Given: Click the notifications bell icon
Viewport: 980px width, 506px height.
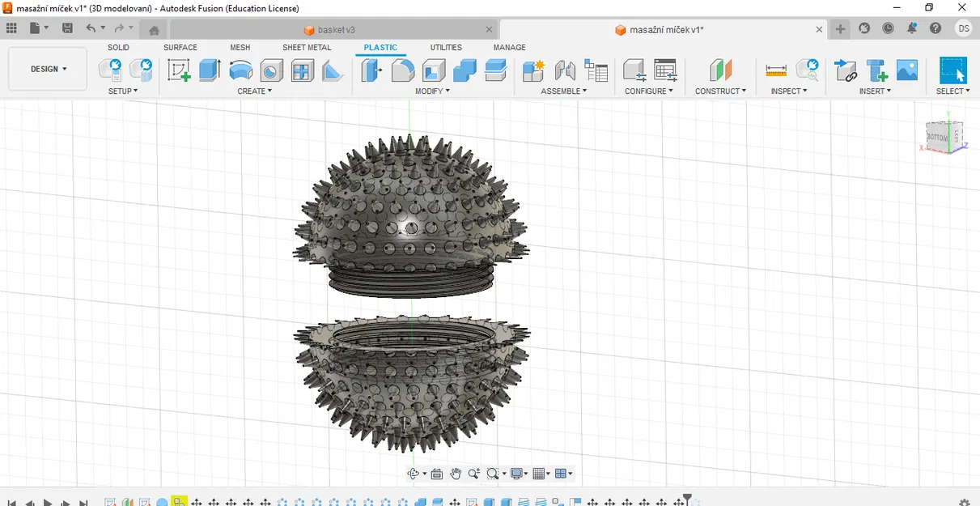Looking at the screenshot, I should [912, 28].
